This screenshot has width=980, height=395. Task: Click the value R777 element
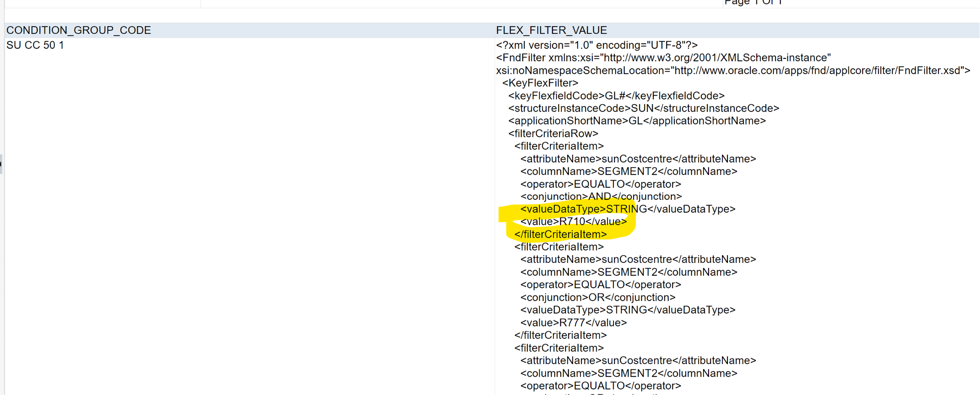573,323
